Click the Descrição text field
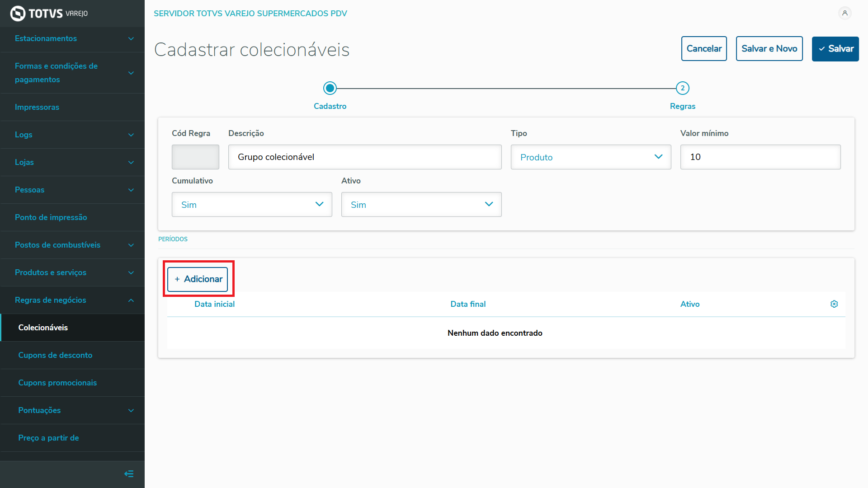Image resolution: width=868 pixels, height=488 pixels. [364, 157]
